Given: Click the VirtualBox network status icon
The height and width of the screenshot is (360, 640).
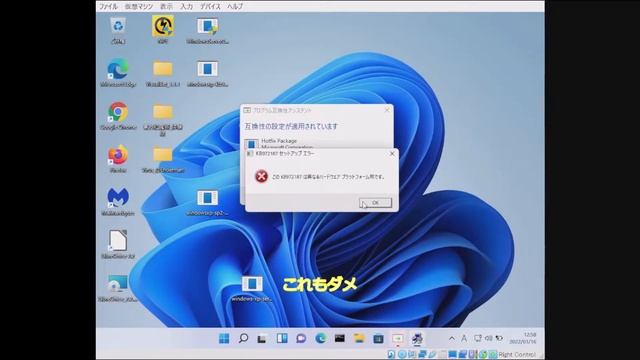Looking at the screenshot, I should pos(422,354).
